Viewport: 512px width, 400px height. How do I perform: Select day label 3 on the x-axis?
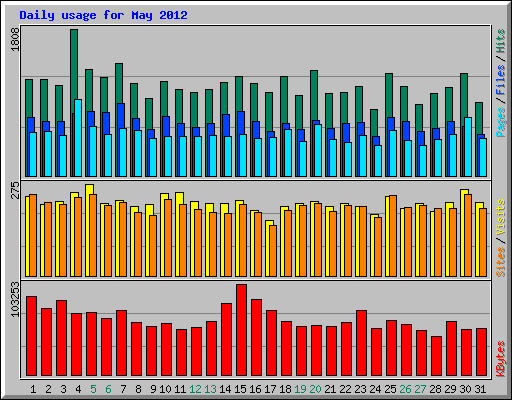pos(63,389)
